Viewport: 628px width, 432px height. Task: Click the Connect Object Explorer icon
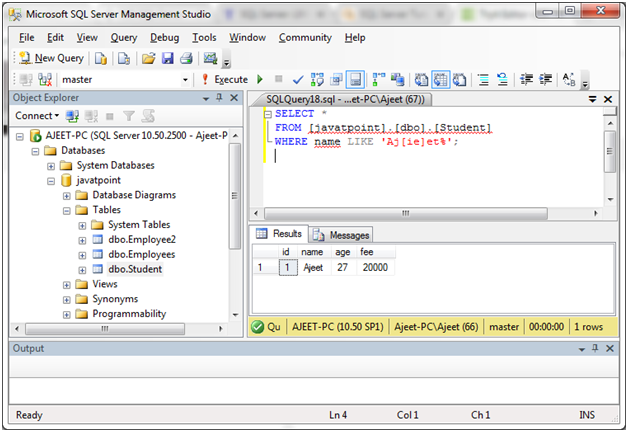(72, 116)
